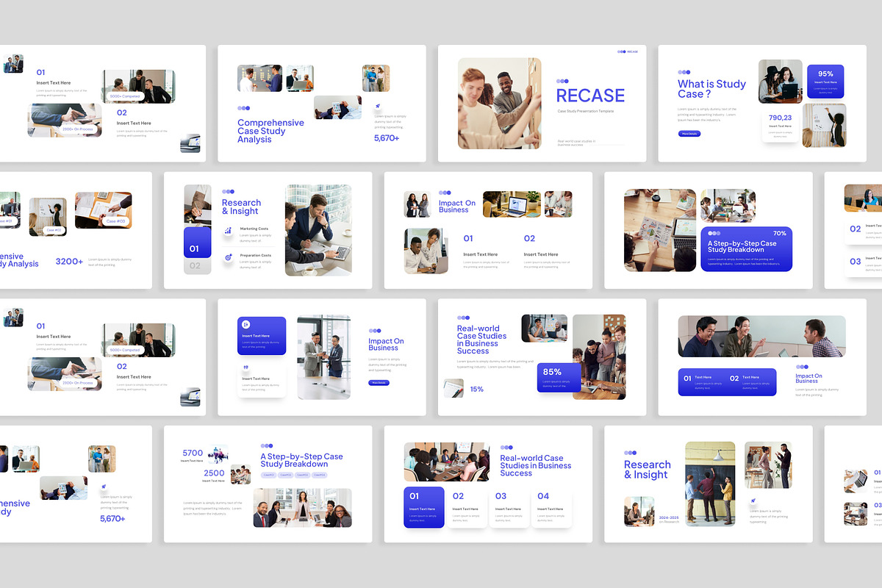Click the icon on the white Insert Text Here card beside handshake photo
Viewport: 882px width, 588px height.
(x=245, y=367)
